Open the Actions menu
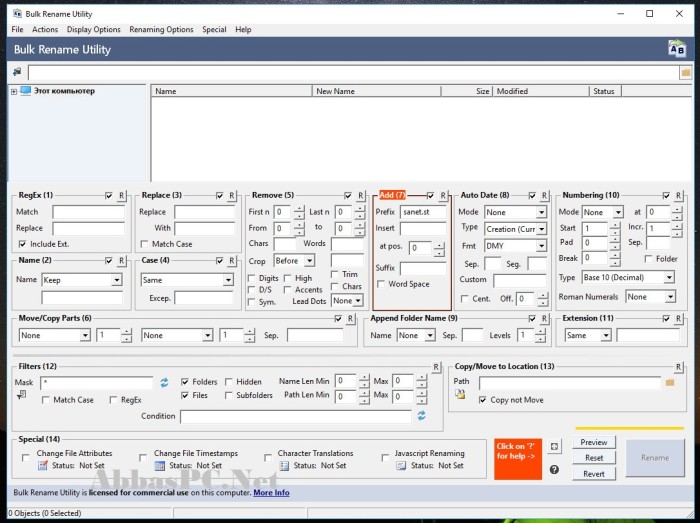 (45, 29)
